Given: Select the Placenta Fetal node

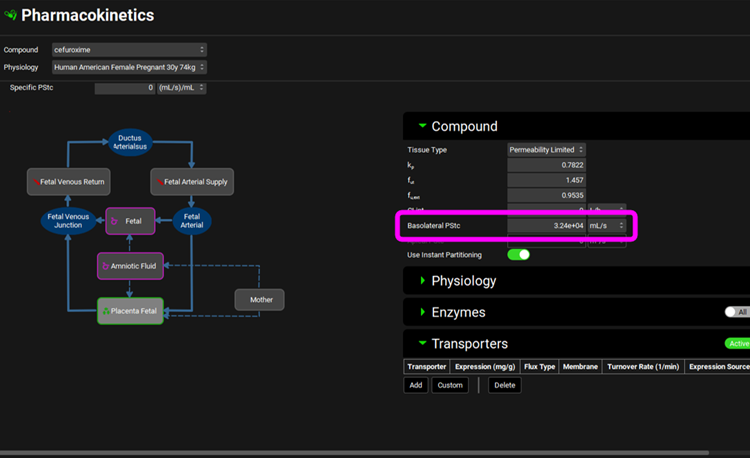Looking at the screenshot, I should pos(130,312).
